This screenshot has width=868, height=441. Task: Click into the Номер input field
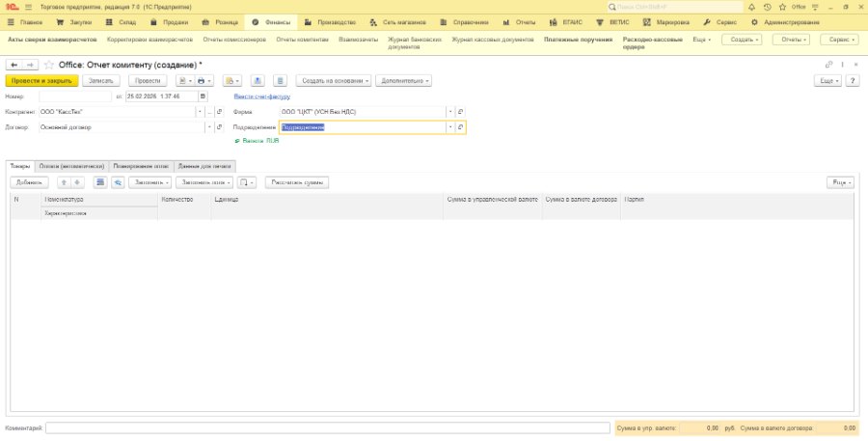pos(75,96)
